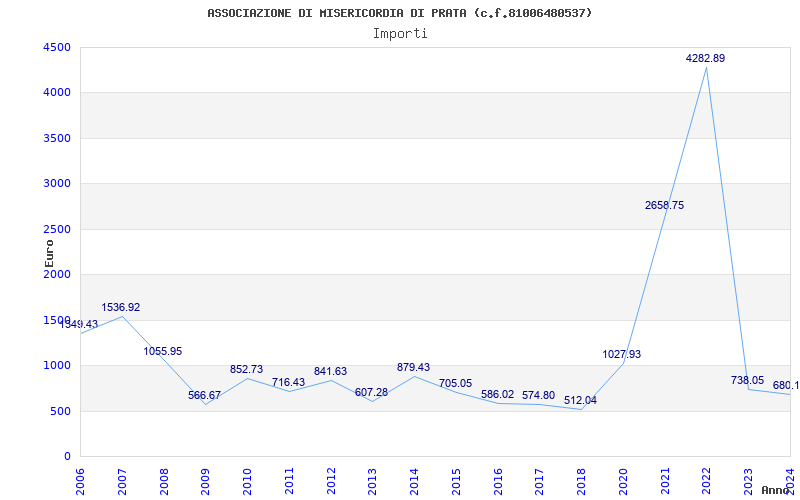This screenshot has width=800, height=500.
Task: Click the 2022 x-axis year label
Action: pyautogui.click(x=707, y=482)
